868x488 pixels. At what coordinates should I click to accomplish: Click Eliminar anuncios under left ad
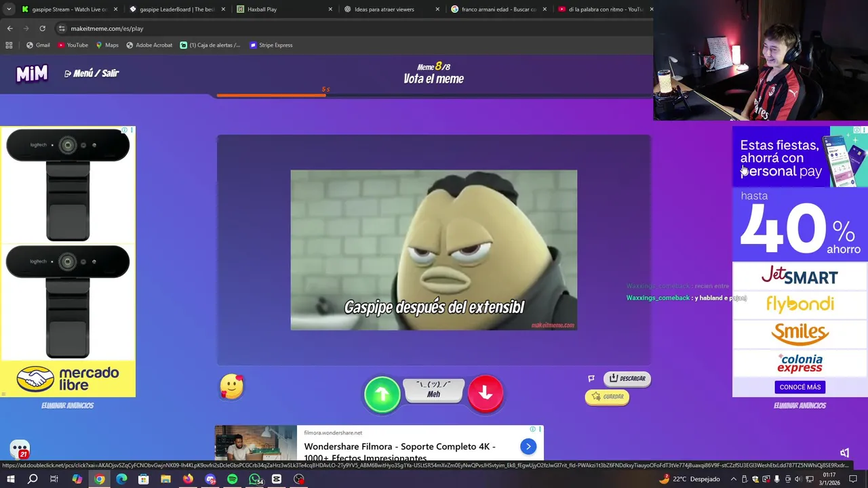(67, 405)
